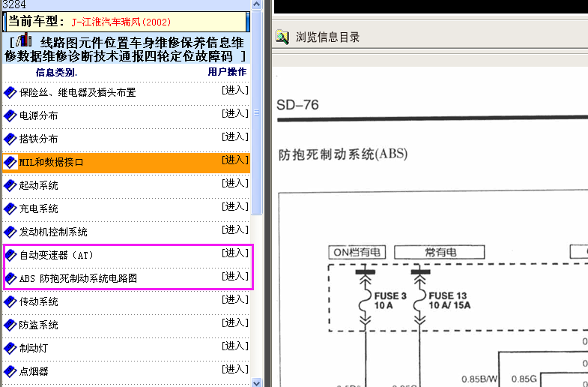Open 进入 link for 点烟器
The width and height of the screenshot is (588, 387).
point(235,369)
